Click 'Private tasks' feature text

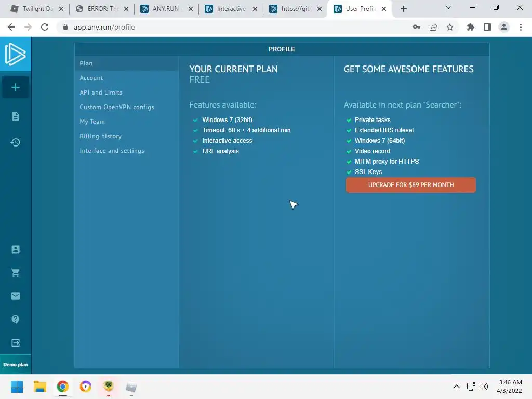(x=373, y=120)
